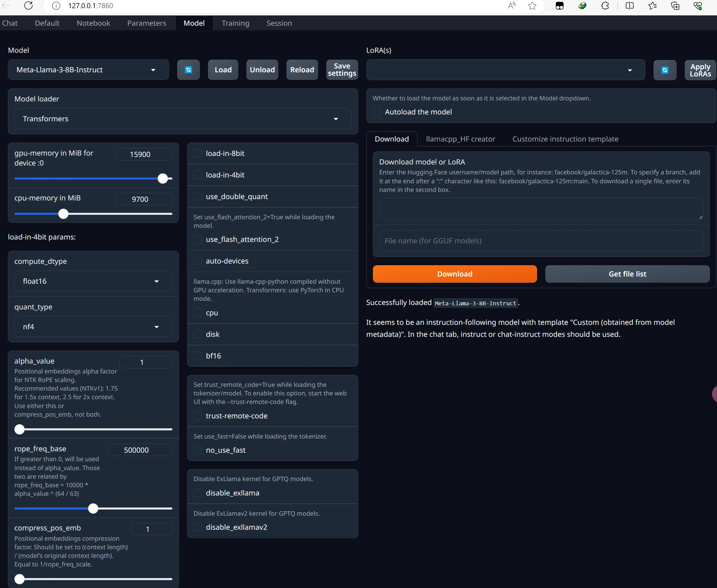Check the use_flash_attention_2 option
717x588 pixels.
point(198,239)
